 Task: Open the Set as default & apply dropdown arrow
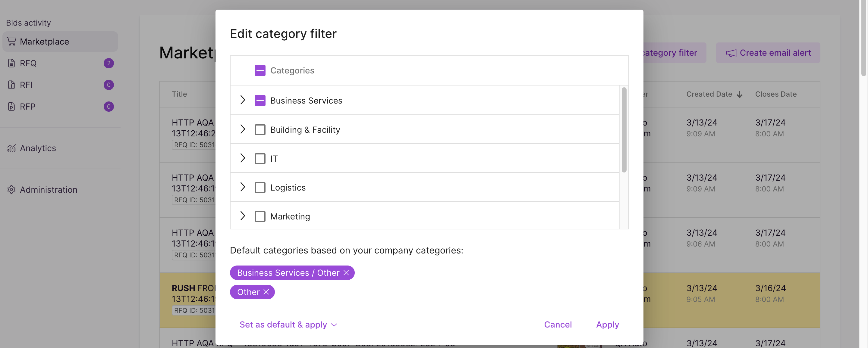tap(334, 325)
